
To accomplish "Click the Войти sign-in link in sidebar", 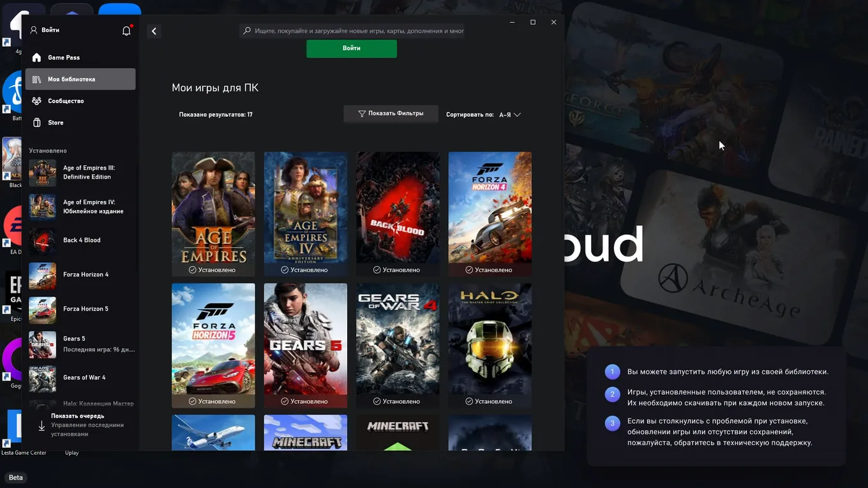I will [x=50, y=30].
